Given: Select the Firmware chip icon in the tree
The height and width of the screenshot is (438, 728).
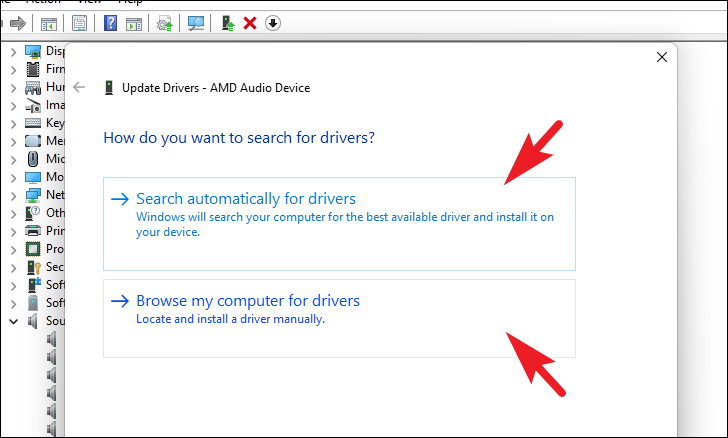Looking at the screenshot, I should [33, 69].
